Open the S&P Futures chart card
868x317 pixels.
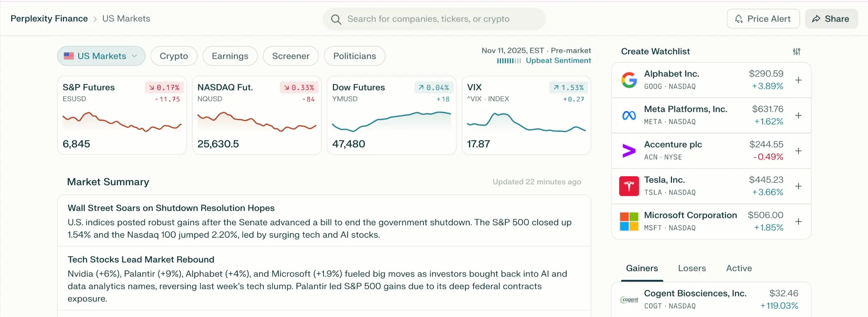click(122, 115)
